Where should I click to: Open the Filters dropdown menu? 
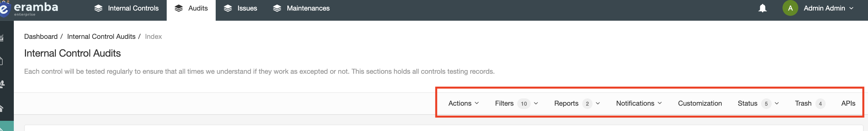click(516, 103)
